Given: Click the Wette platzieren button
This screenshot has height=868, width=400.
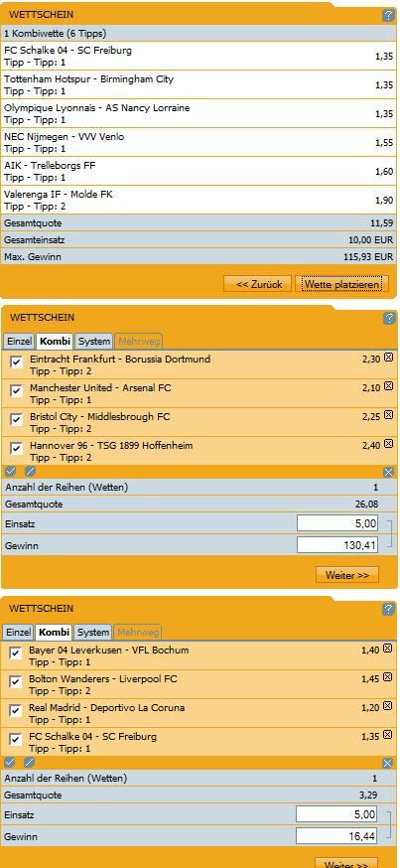Looking at the screenshot, I should pyautogui.click(x=341, y=284).
